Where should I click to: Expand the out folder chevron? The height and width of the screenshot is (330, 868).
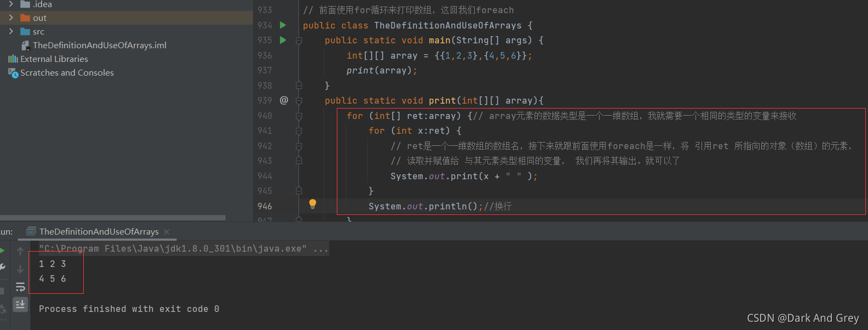coord(11,18)
